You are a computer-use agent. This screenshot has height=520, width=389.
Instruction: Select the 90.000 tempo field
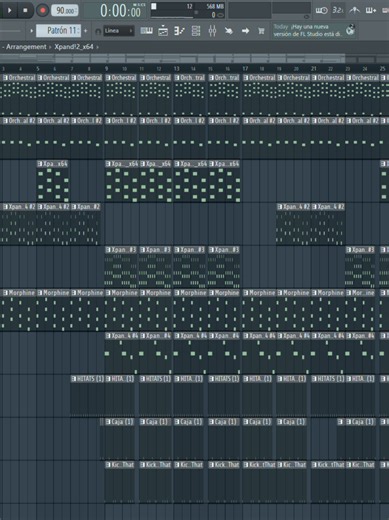[65, 11]
